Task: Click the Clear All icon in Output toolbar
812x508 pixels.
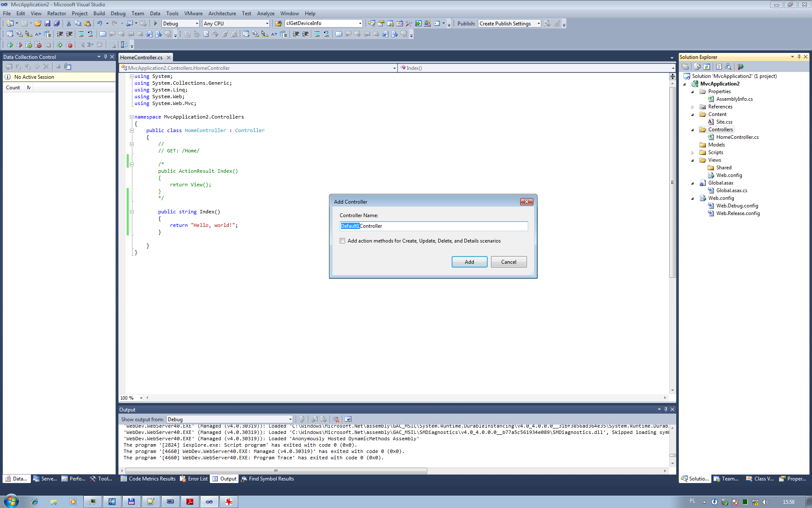Action: coord(336,419)
